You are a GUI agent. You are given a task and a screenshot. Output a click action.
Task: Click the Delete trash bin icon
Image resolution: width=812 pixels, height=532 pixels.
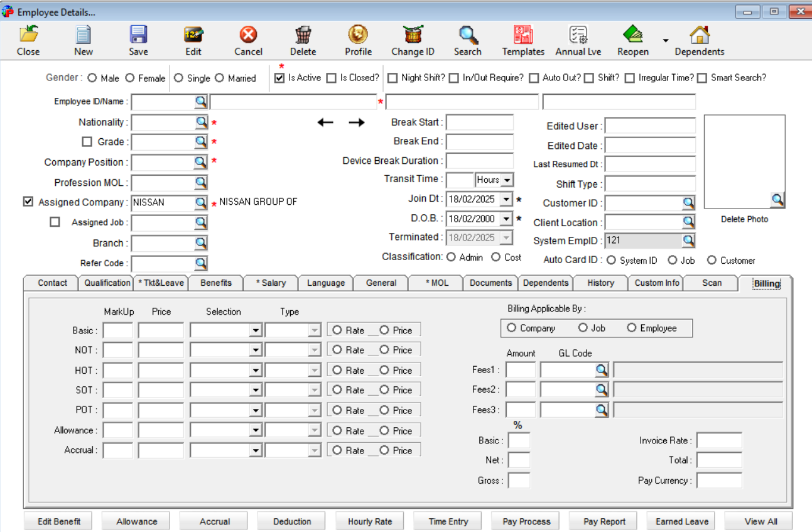point(303,35)
